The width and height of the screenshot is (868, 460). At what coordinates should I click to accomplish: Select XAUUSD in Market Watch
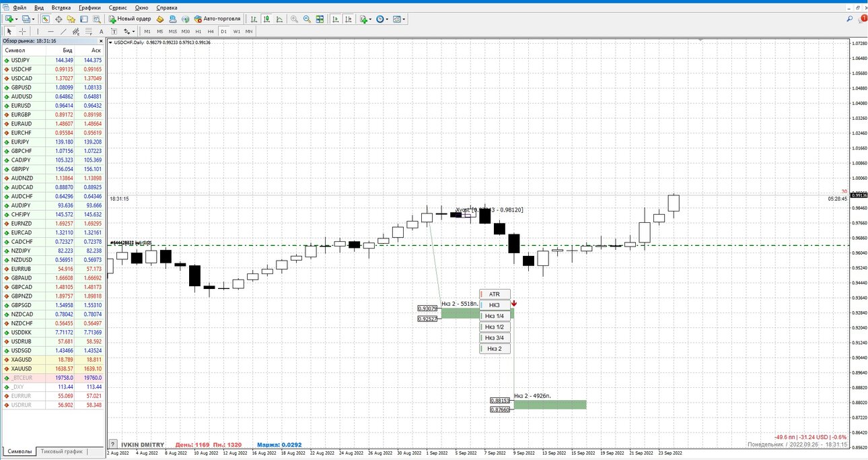point(52,368)
